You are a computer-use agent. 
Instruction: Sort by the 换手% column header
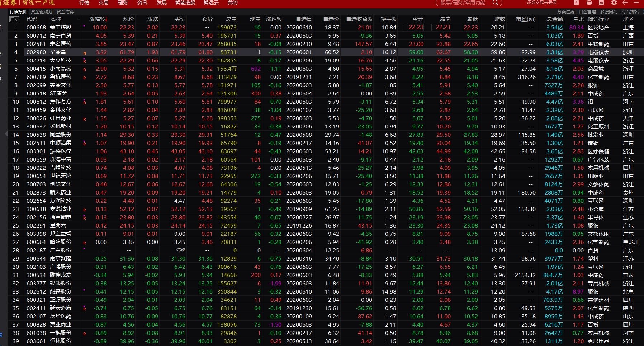[388, 19]
